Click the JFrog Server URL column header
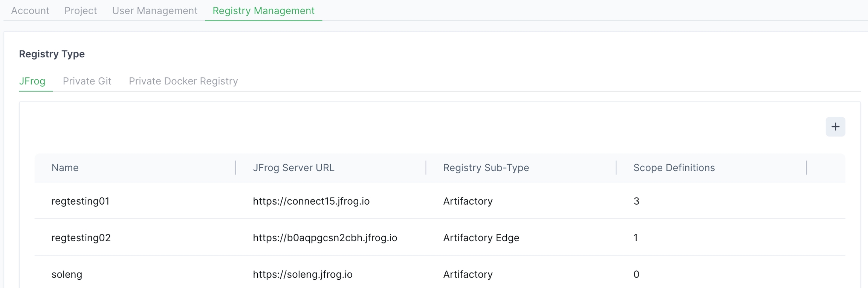The height and width of the screenshot is (288, 868). coord(293,168)
